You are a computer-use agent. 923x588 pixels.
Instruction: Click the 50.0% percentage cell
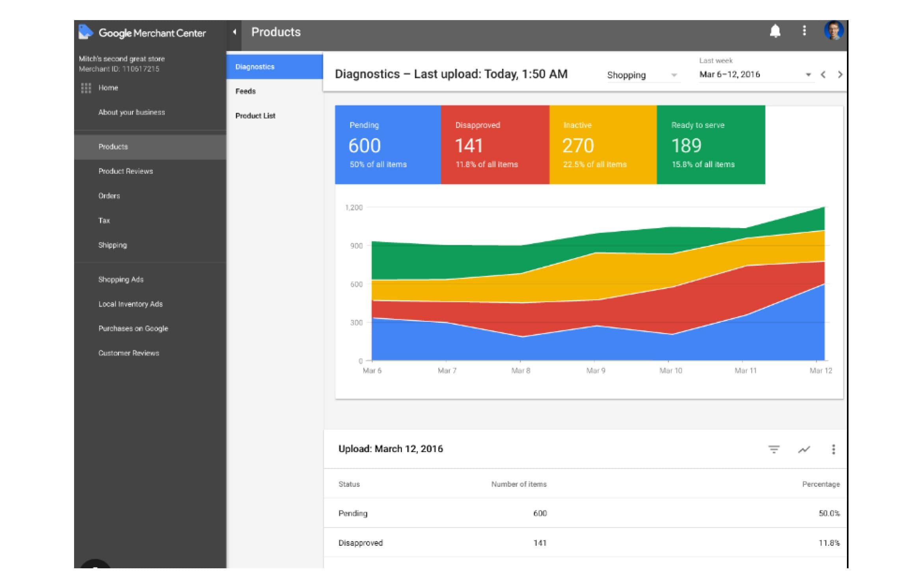click(x=829, y=513)
